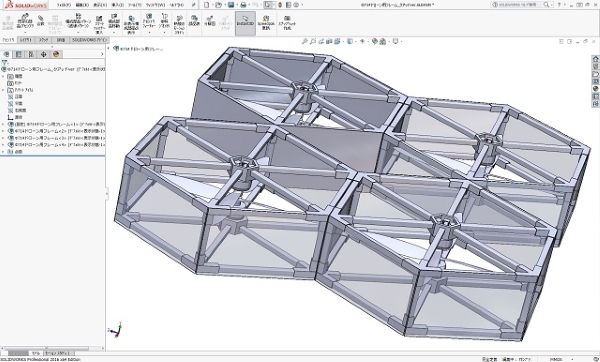Switch to the PropertyManager tab icon
This screenshot has width=600, height=362.
18,54
